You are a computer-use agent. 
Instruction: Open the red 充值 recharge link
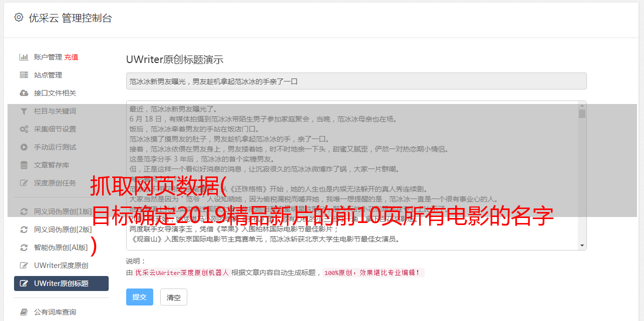pos(71,57)
